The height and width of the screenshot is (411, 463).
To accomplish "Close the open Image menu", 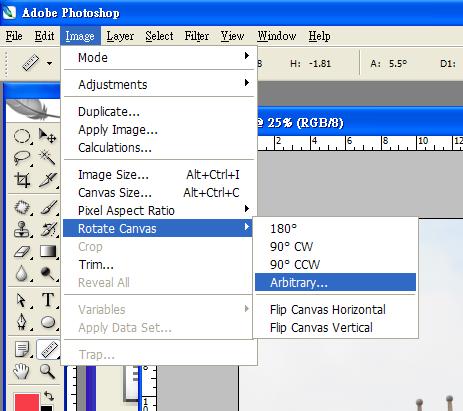I will click(80, 36).
